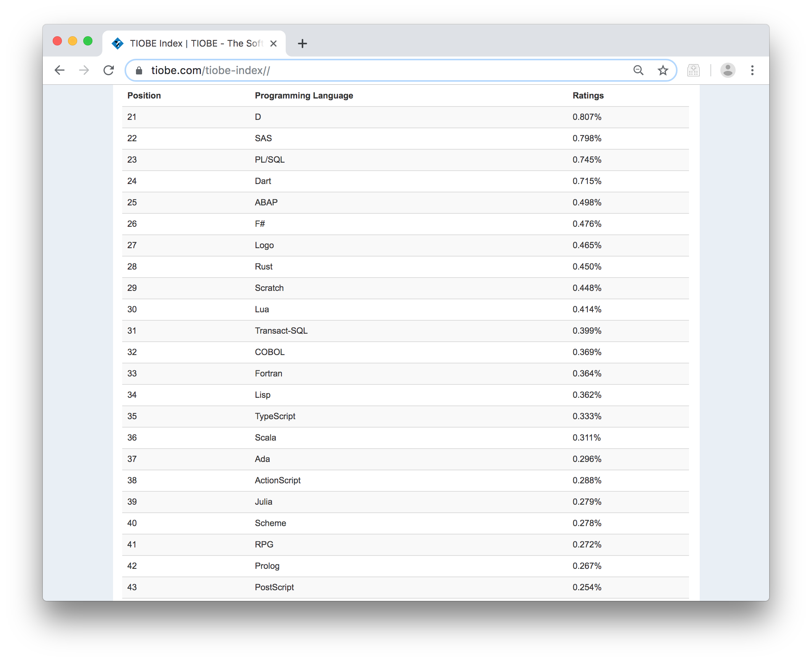Click the RPG language cell
812x662 pixels.
[x=264, y=544]
